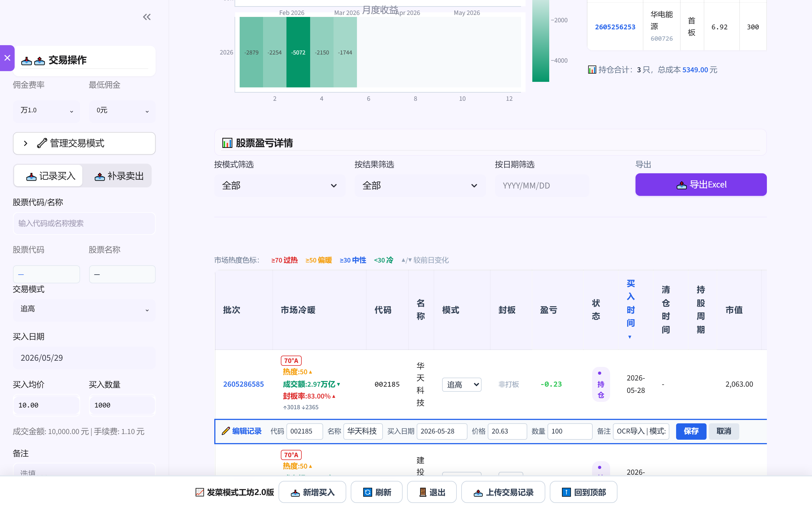Open the 按结果筛选 dropdown
The image size is (812, 508).
[420, 185]
